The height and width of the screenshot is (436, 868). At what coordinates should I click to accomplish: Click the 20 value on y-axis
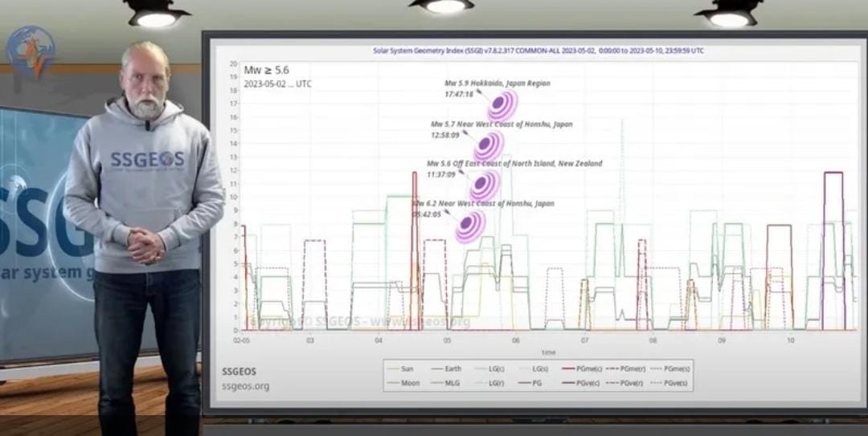(234, 63)
